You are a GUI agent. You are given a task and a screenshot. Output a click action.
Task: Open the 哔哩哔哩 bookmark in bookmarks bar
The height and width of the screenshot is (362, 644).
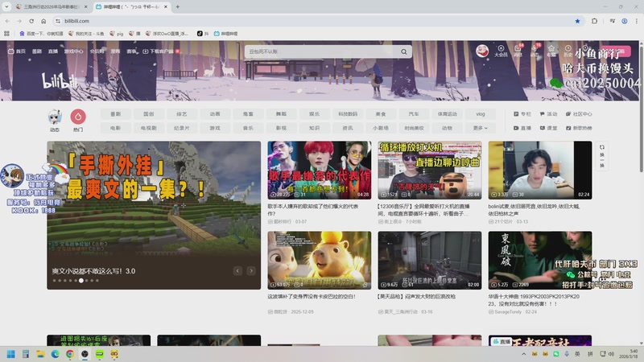tap(225, 34)
